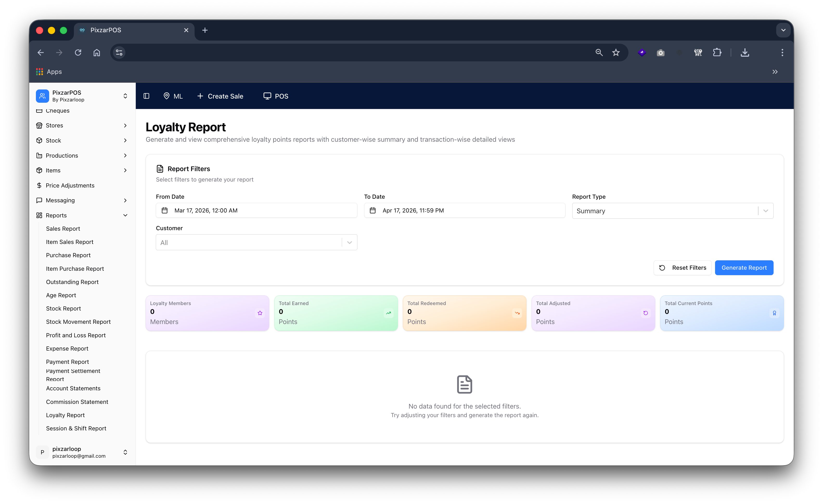
Task: Click the star icon on Loyalty Members card
Action: pos(260,313)
